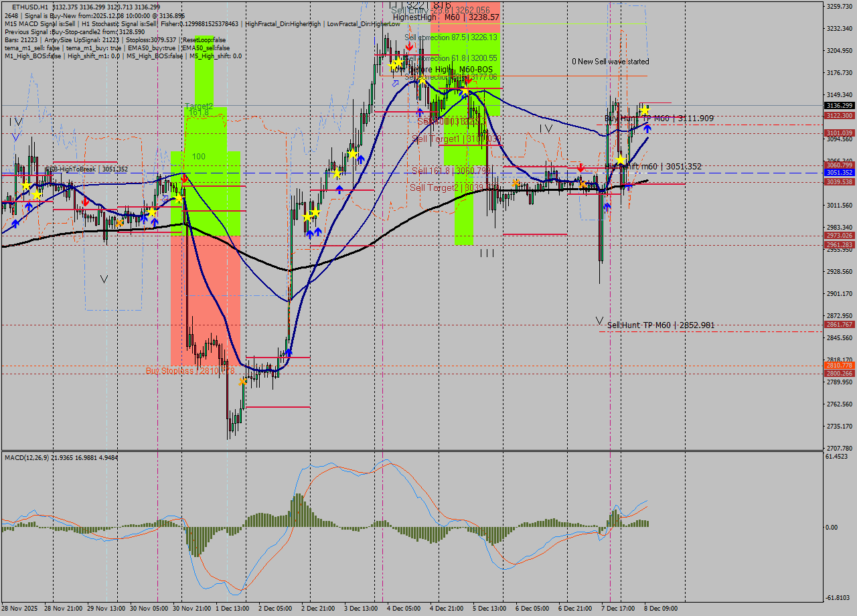857x616 pixels.
Task: Click the hollow blue arrow near Low Before High
Action: click(395, 83)
